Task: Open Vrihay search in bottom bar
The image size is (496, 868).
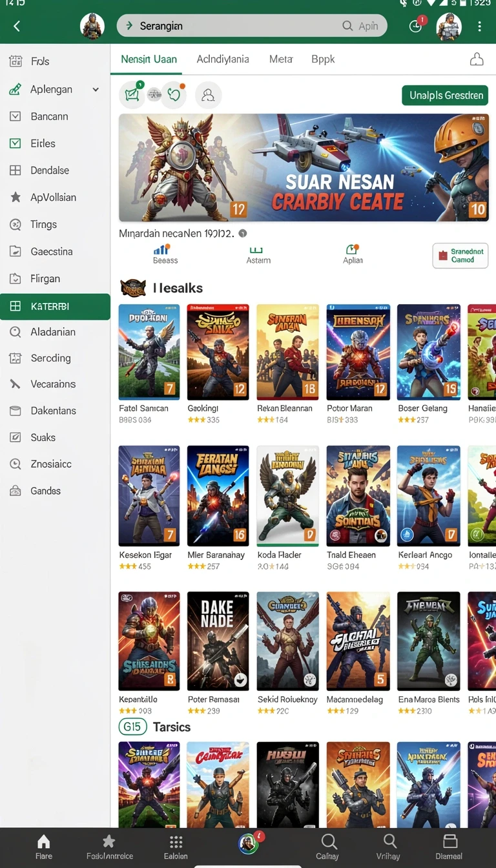Action: tap(389, 847)
